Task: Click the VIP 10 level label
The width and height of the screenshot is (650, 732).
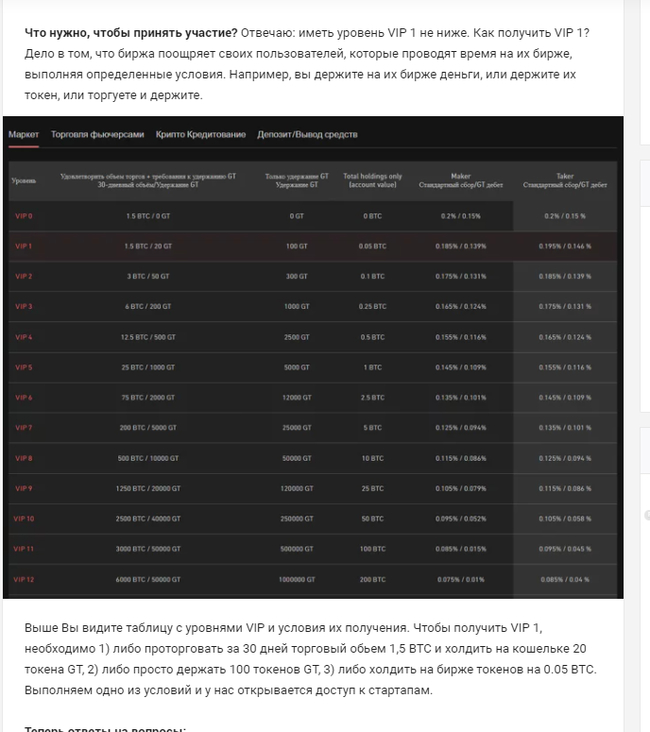Action: pyautogui.click(x=24, y=519)
